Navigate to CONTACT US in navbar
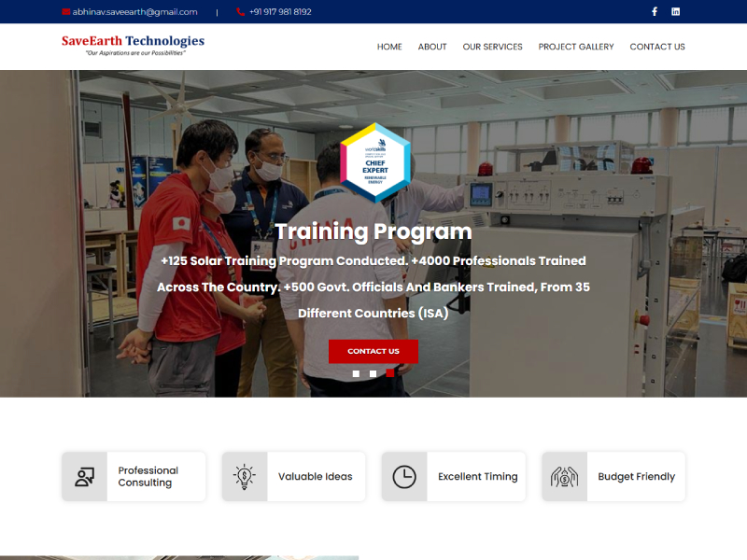Image resolution: width=747 pixels, height=560 pixels. 657,47
